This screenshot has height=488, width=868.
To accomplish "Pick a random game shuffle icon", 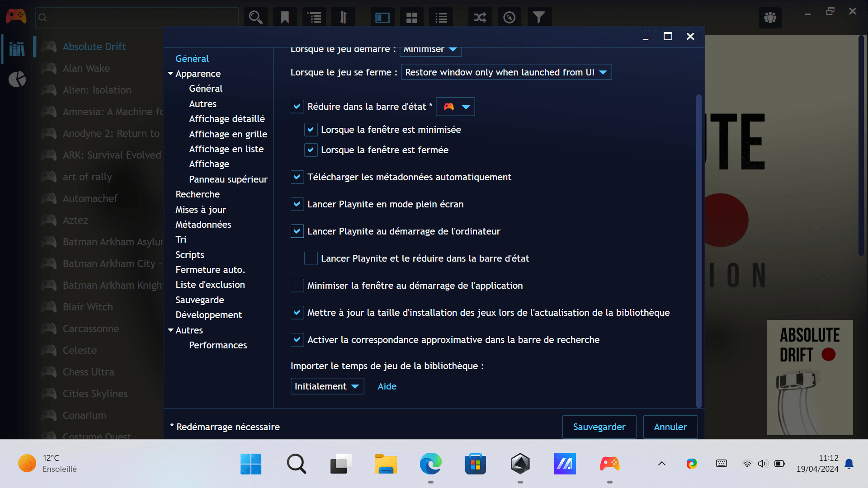I will pyautogui.click(x=480, y=18).
